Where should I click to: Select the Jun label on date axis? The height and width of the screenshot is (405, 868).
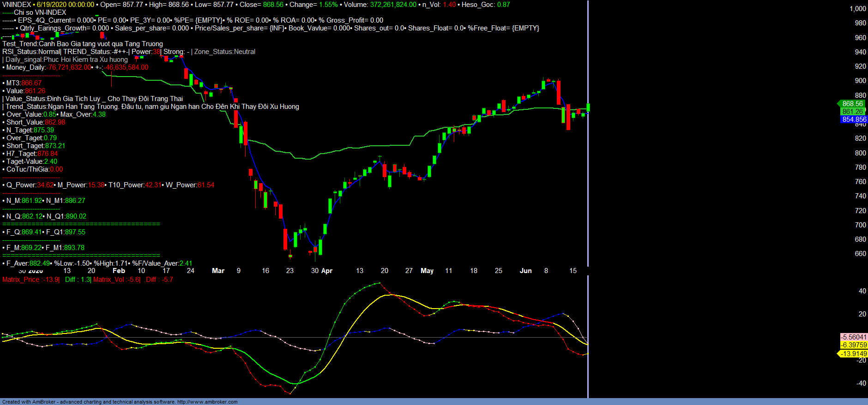tap(525, 271)
